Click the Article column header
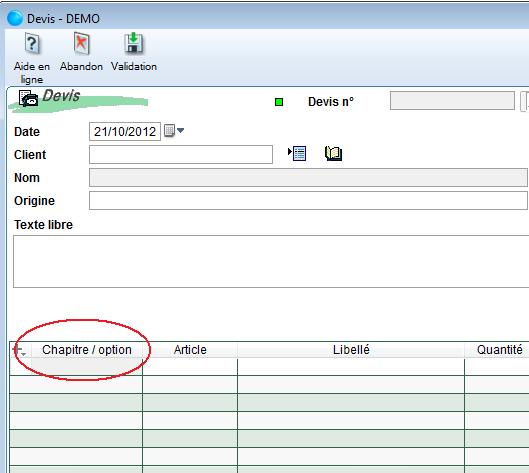 coord(190,350)
